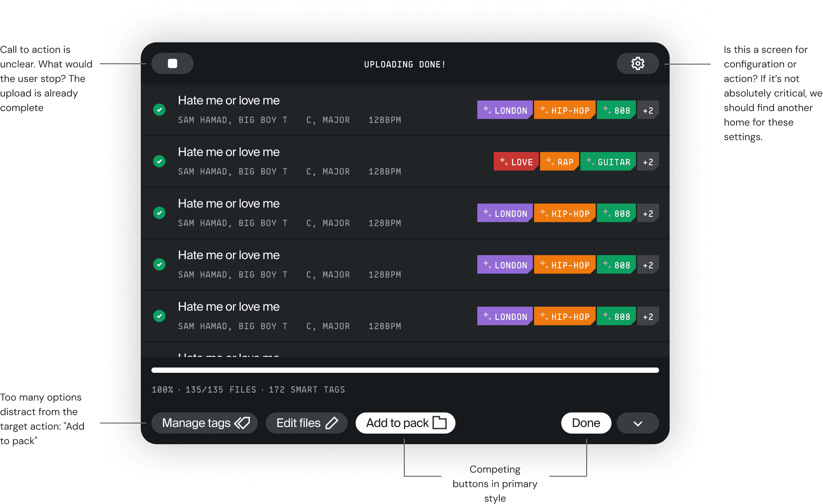Toggle first track's green checkmark
823x504 pixels.
159,109
